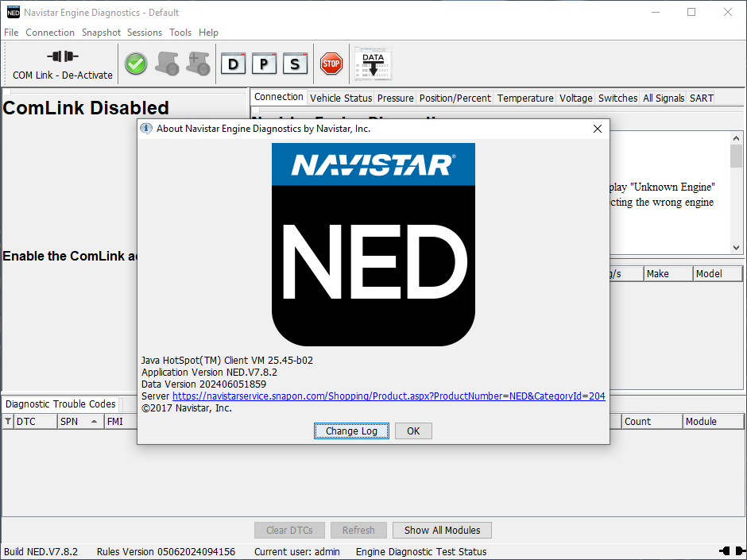
Task: Click the Show All Modules button
Action: (442, 530)
